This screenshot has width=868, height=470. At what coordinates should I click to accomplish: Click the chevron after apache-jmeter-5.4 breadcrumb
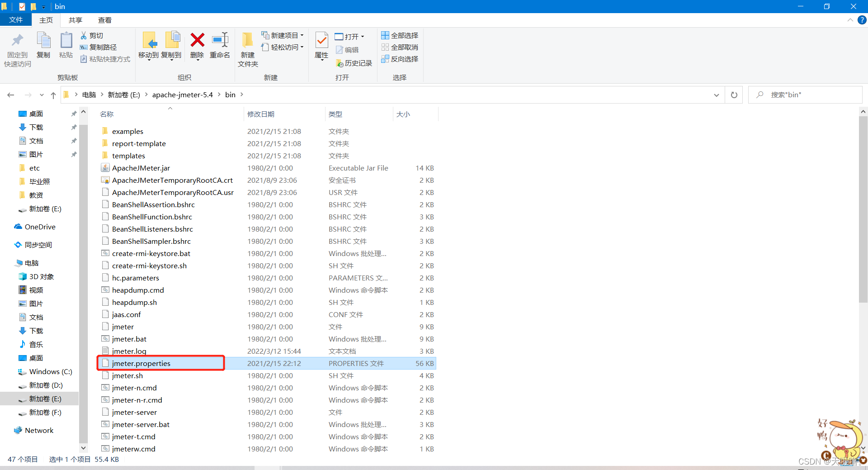point(219,95)
